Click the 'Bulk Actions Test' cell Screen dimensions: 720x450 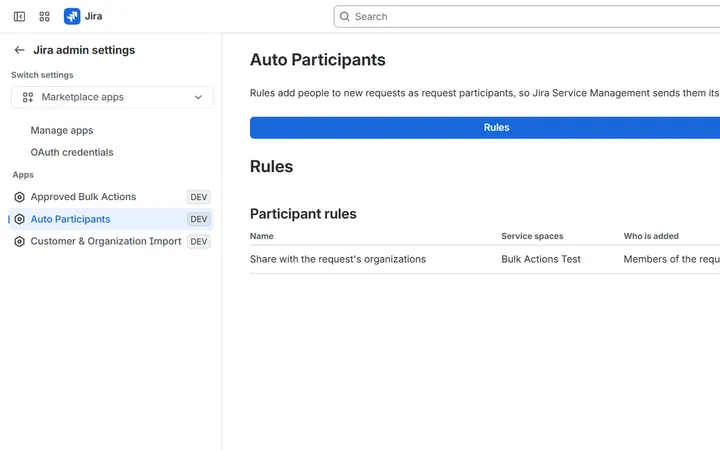[541, 259]
